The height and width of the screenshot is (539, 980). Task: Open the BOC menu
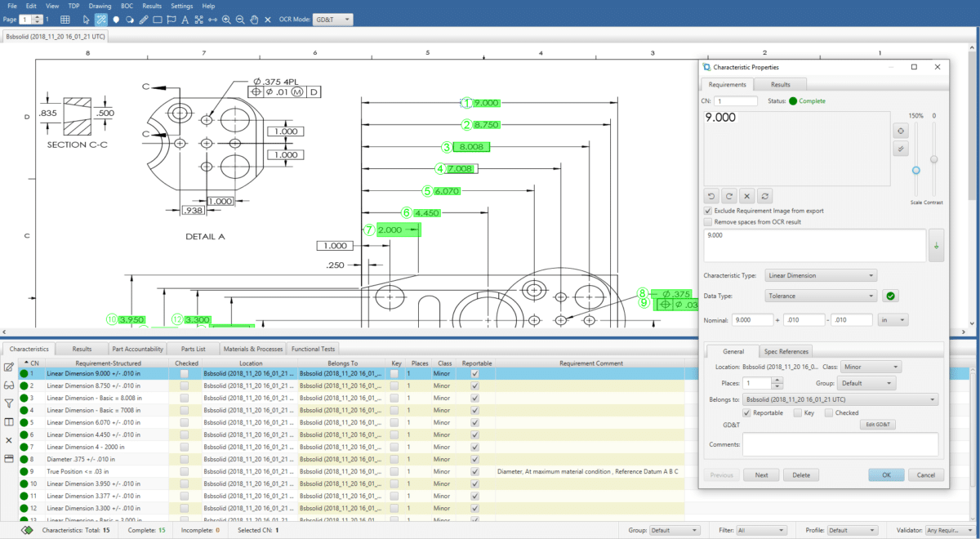[127, 6]
